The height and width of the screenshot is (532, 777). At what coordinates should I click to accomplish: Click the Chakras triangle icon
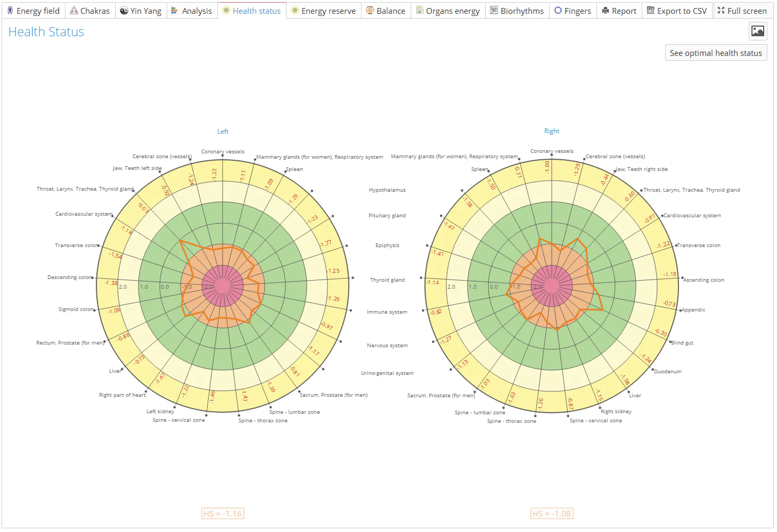[74, 11]
